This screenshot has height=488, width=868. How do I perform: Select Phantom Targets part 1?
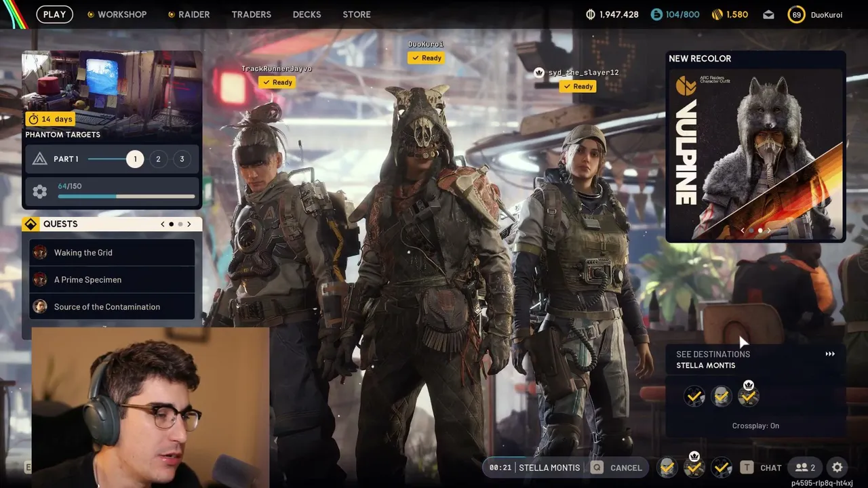(x=135, y=159)
